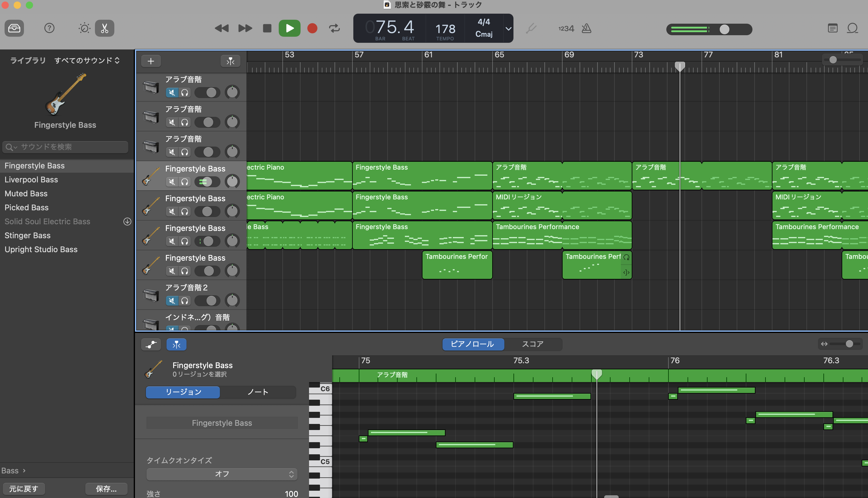Click the tuner fork icon
This screenshot has width=868, height=498.
[531, 29]
